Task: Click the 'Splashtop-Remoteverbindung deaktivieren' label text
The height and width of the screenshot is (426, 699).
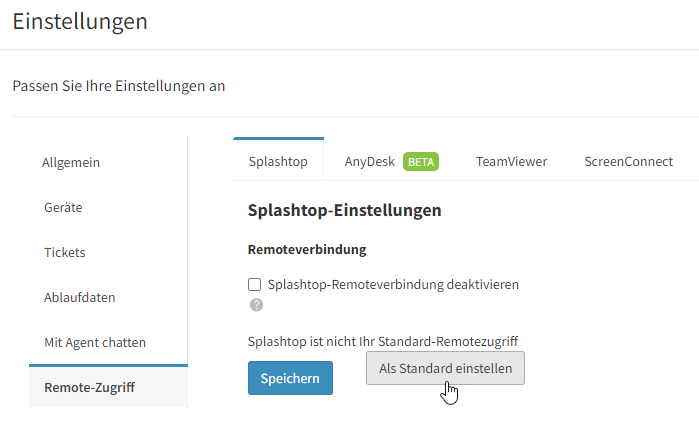Action: click(393, 284)
